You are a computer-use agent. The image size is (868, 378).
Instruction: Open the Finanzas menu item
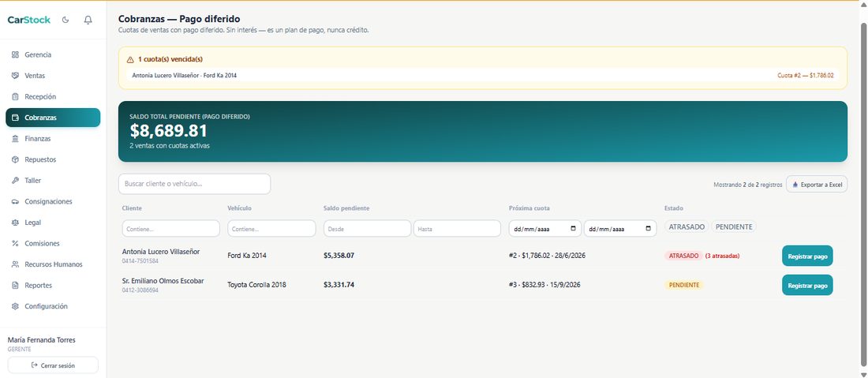(x=53, y=139)
